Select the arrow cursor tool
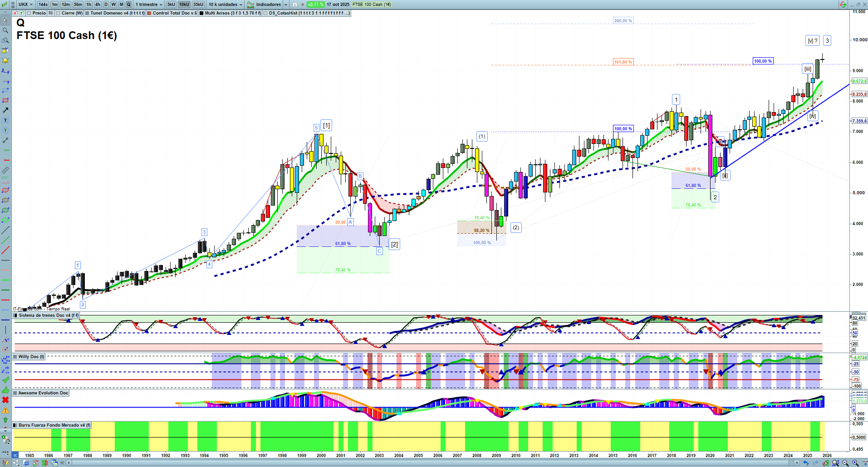The width and height of the screenshot is (868, 467). click(5, 20)
